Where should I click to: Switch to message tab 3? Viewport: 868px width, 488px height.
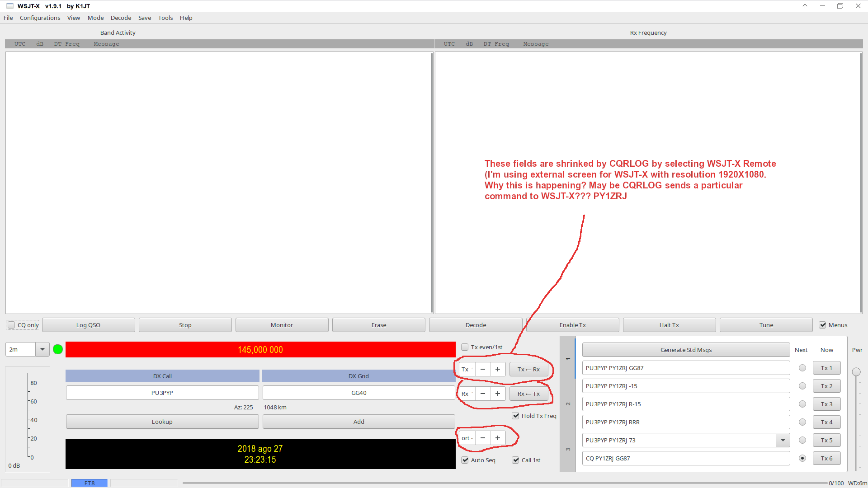click(x=568, y=449)
